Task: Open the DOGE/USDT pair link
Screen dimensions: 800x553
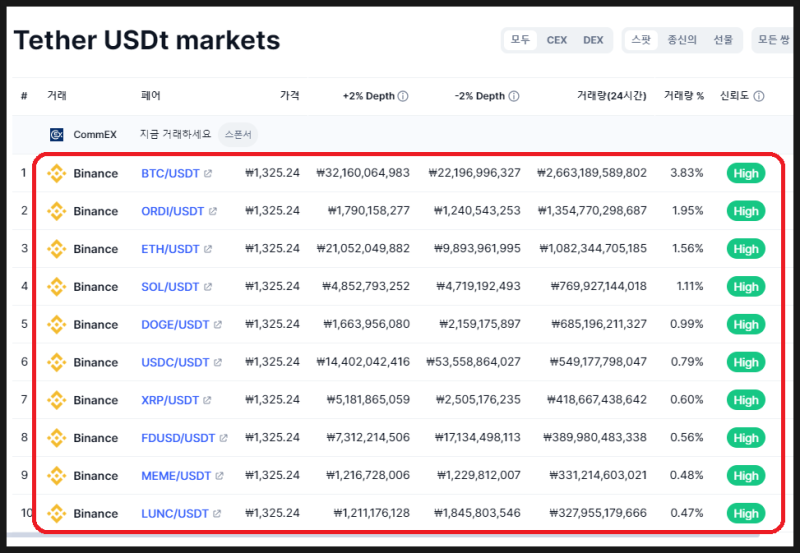Action: click(x=175, y=324)
